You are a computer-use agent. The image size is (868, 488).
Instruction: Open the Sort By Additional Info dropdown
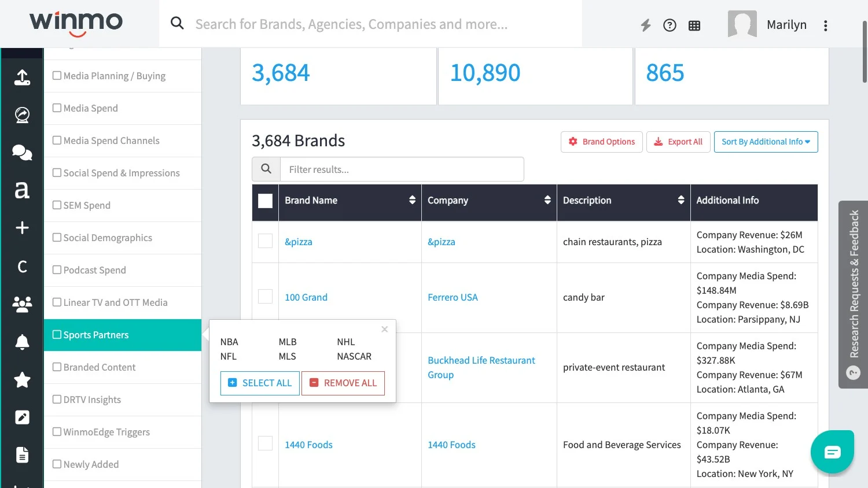click(x=766, y=142)
